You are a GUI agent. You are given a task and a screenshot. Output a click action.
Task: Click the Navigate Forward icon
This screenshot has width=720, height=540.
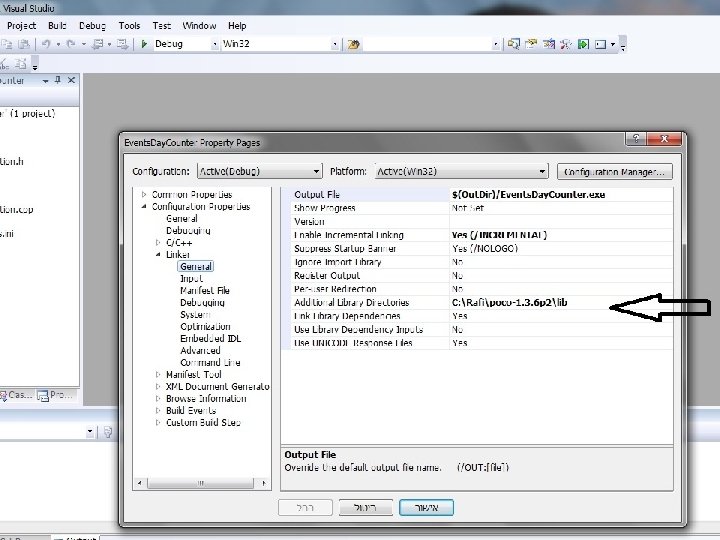click(x=122, y=44)
